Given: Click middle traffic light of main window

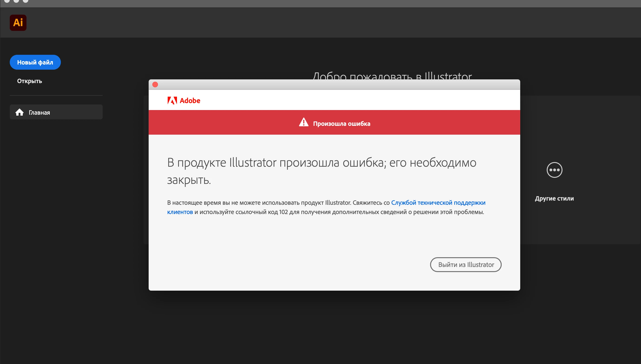Looking at the screenshot, I should [16, 1].
